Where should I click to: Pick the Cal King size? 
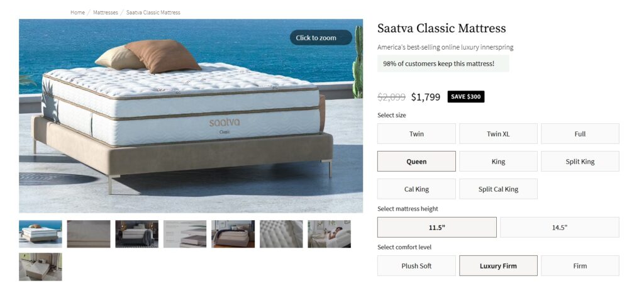416,189
